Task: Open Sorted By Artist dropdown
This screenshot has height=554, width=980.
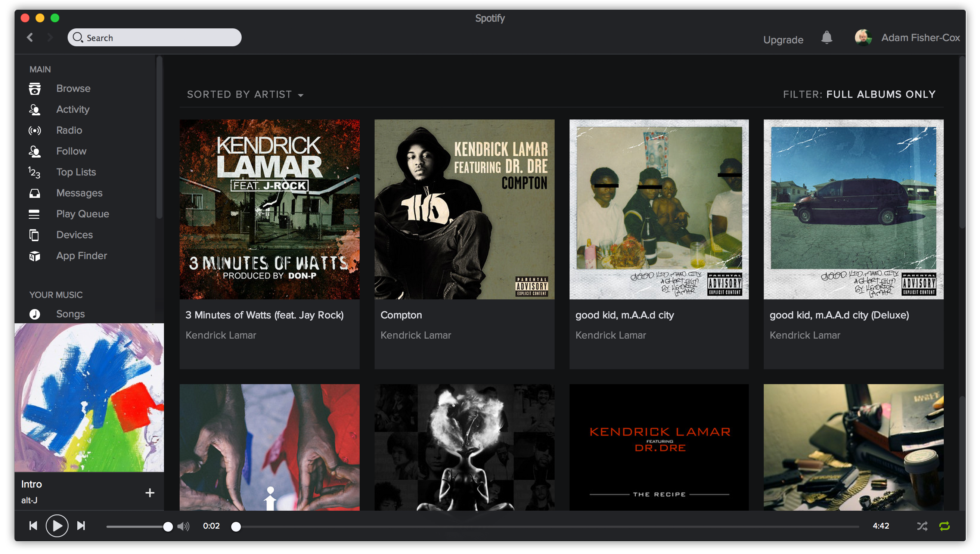Action: tap(245, 94)
